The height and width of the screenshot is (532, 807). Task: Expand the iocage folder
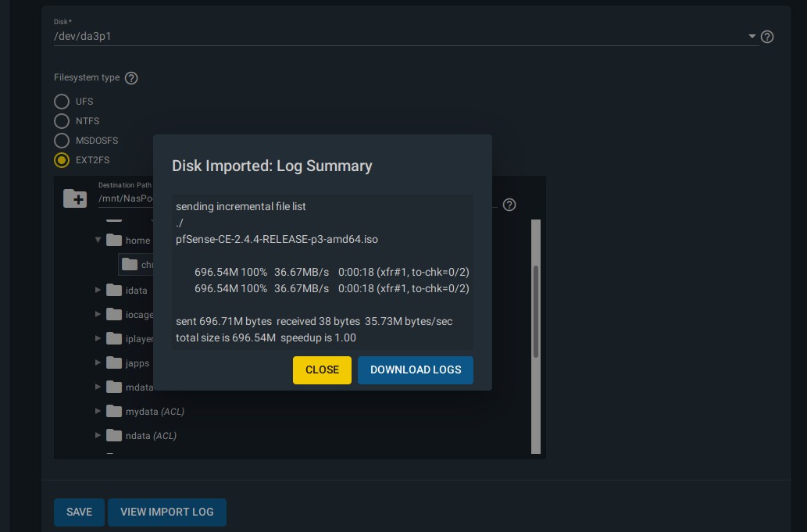point(98,314)
